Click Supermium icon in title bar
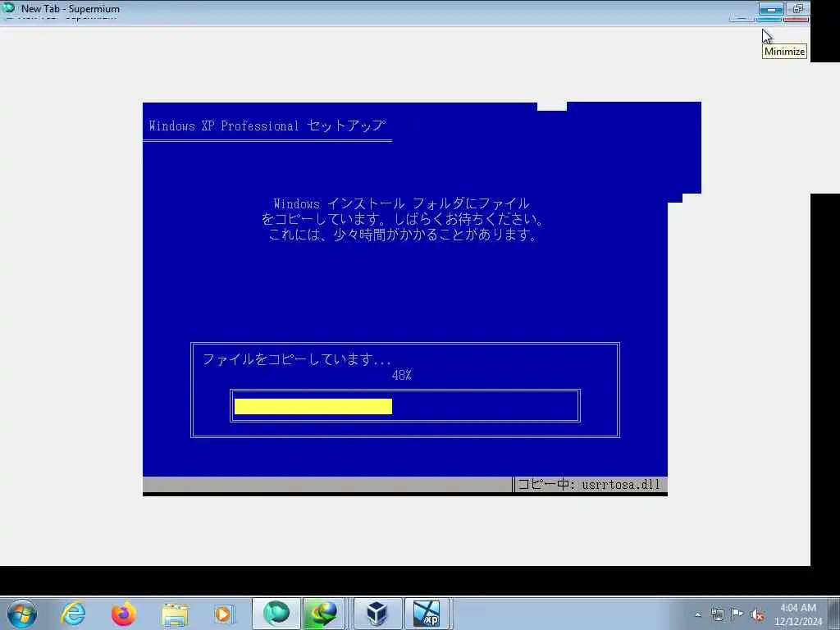840x630 pixels. click(8, 7)
